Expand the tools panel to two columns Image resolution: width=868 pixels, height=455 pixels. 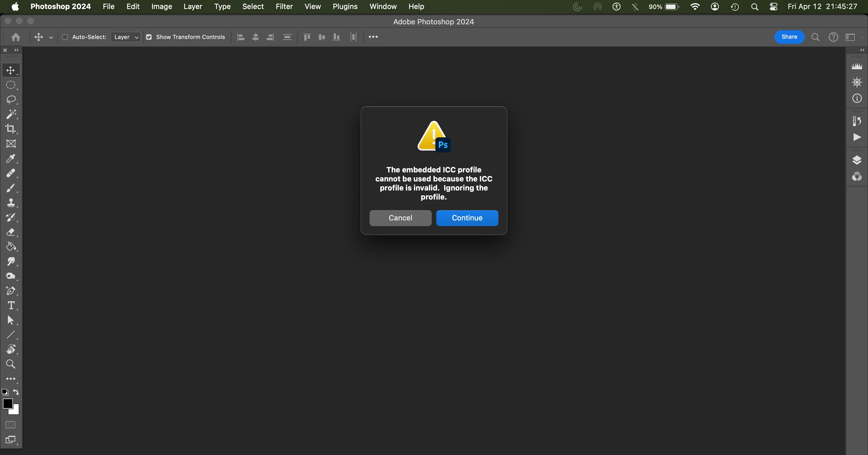coord(16,50)
